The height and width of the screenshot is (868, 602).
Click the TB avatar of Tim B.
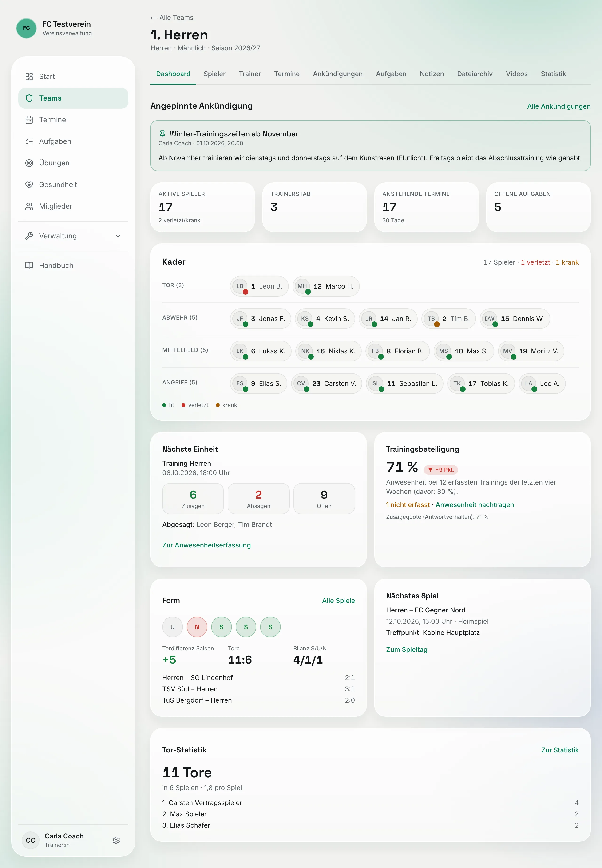pos(431,318)
